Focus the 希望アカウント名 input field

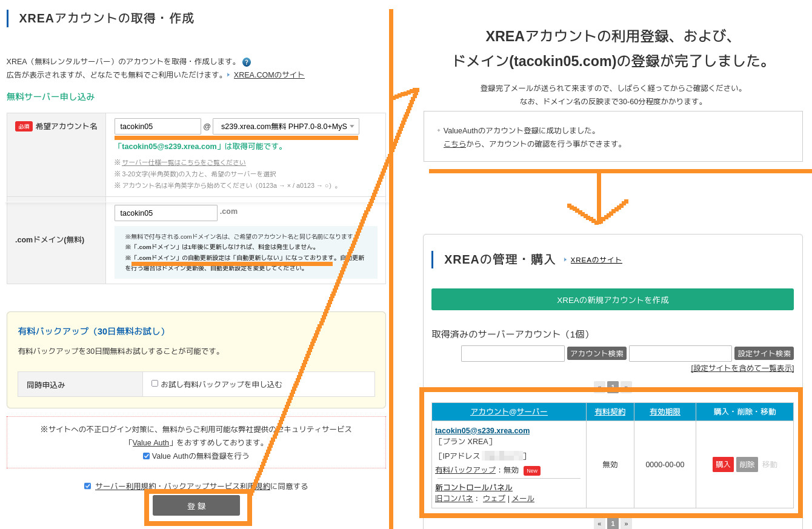(158, 126)
